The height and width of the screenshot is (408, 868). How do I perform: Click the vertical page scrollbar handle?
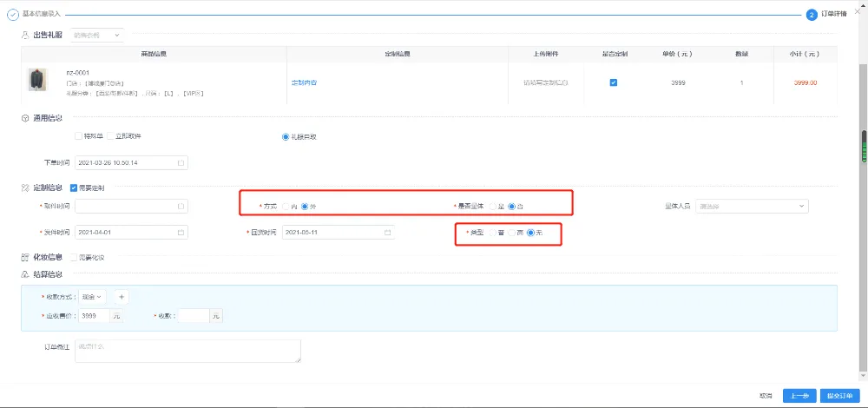click(x=863, y=148)
